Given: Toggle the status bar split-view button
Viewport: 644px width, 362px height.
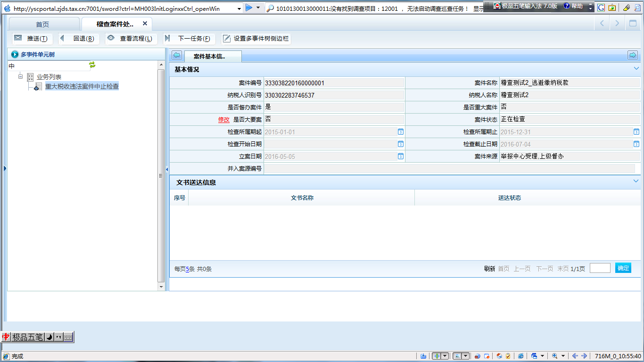Looking at the screenshot, I should coord(437,356).
